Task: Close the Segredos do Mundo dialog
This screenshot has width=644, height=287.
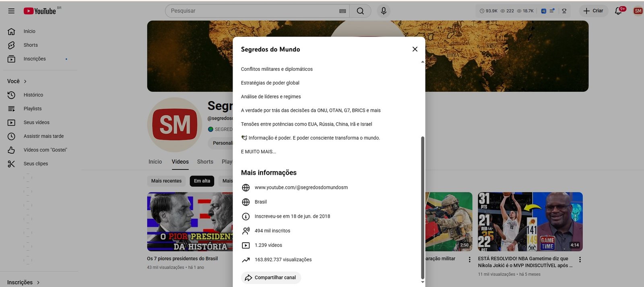Action: (415, 49)
